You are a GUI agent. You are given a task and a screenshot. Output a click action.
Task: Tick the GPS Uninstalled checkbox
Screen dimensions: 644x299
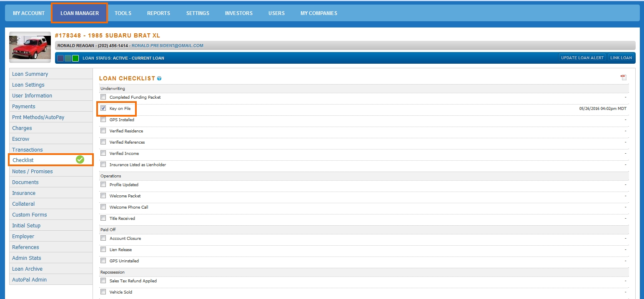103,261
